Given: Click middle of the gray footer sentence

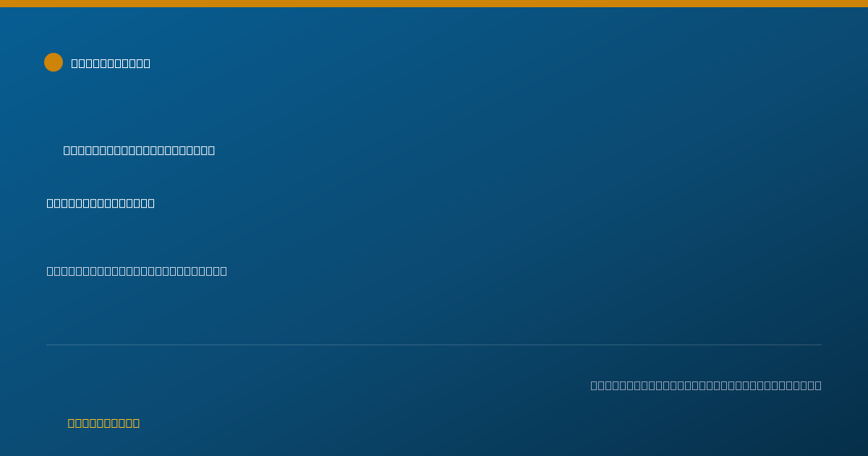Looking at the screenshot, I should point(706,385).
